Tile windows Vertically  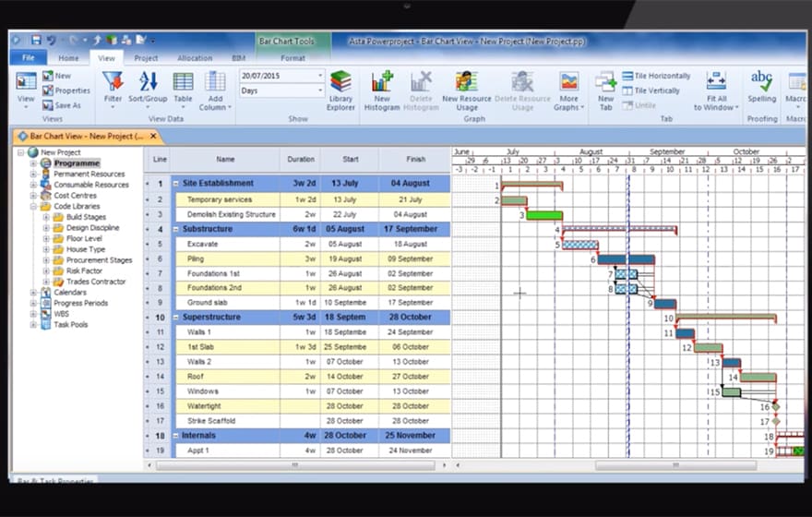coord(651,90)
